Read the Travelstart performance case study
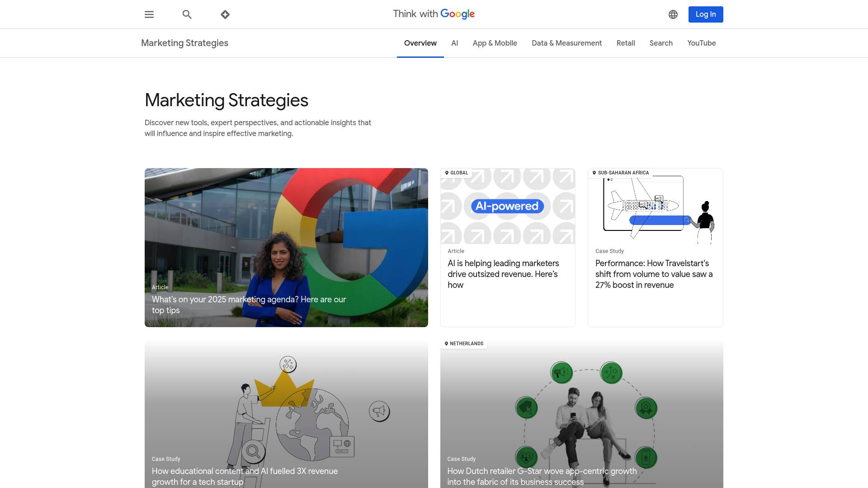The width and height of the screenshot is (868, 488). [x=654, y=274]
